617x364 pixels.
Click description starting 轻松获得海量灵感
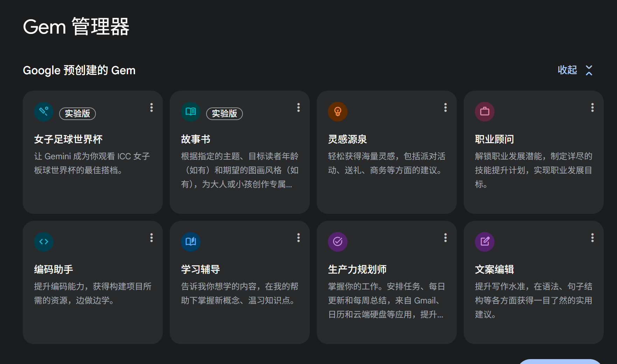click(x=387, y=163)
